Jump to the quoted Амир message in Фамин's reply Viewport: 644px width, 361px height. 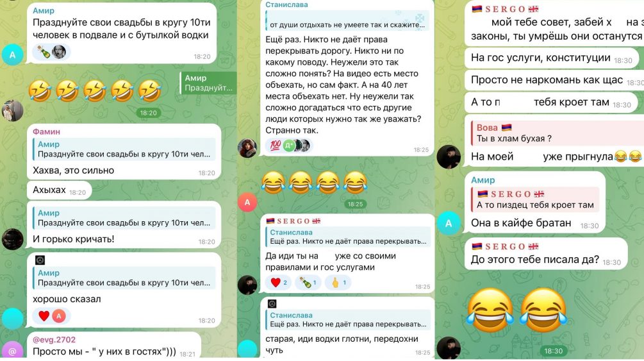click(x=124, y=149)
